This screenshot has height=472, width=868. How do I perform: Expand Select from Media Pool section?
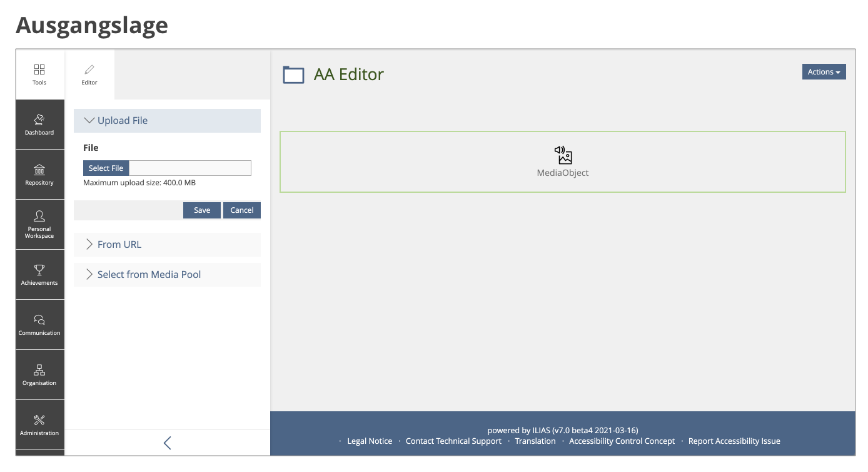[167, 275]
